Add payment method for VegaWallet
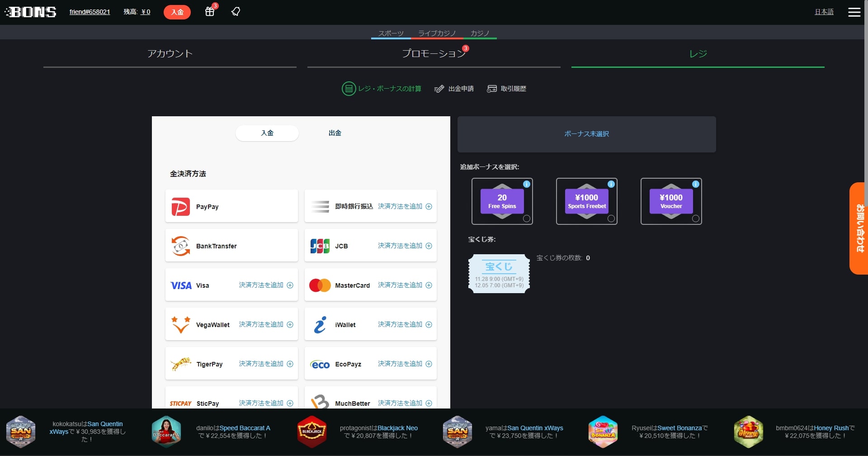The height and width of the screenshot is (456, 868). pos(266,325)
